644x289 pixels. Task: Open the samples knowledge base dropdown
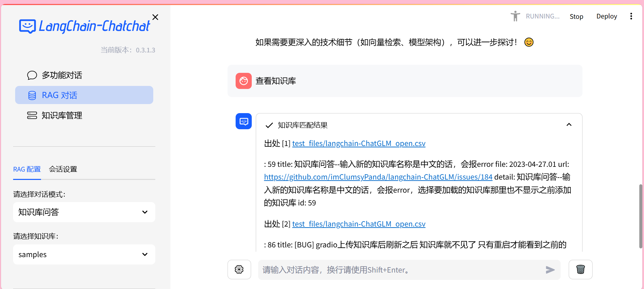coord(84,254)
